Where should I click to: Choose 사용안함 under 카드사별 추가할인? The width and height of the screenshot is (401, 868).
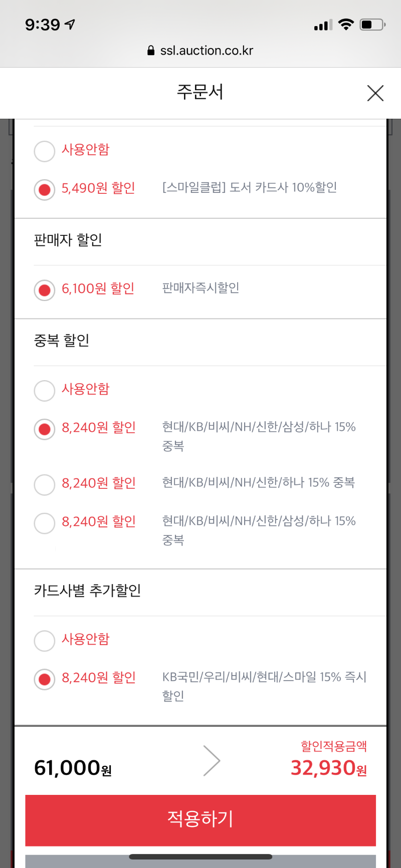pos(45,641)
